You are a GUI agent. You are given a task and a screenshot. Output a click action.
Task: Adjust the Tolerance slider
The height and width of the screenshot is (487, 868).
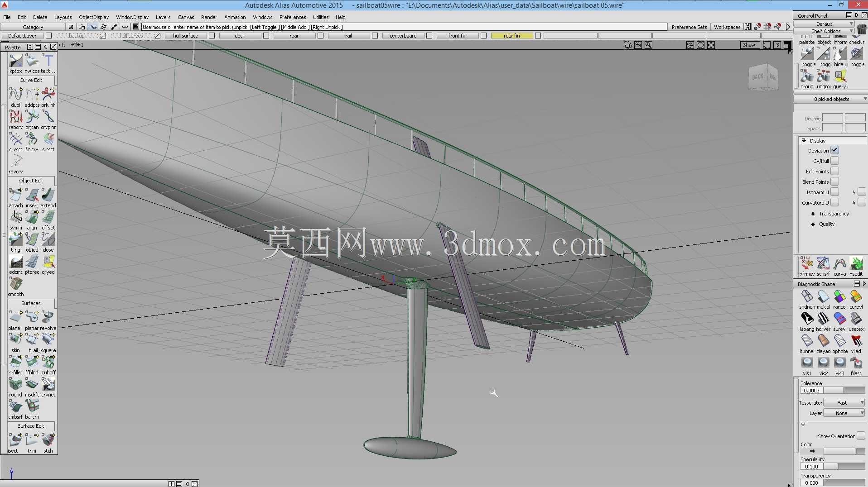point(844,390)
